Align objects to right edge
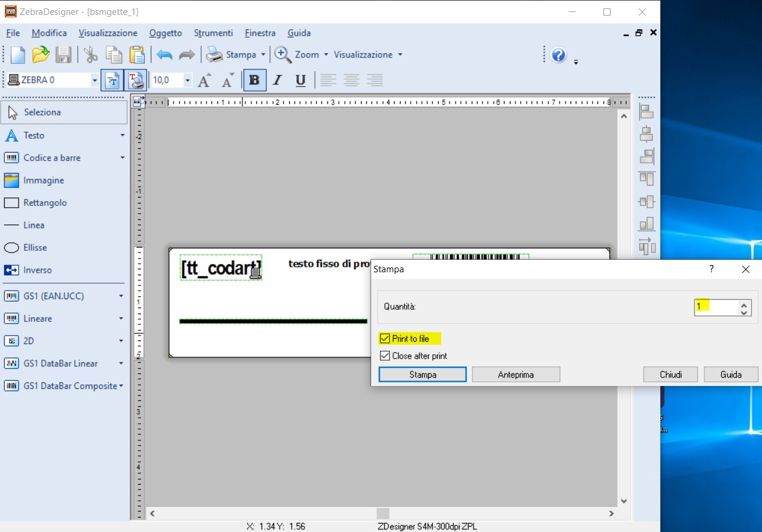The image size is (762, 532). [x=646, y=156]
